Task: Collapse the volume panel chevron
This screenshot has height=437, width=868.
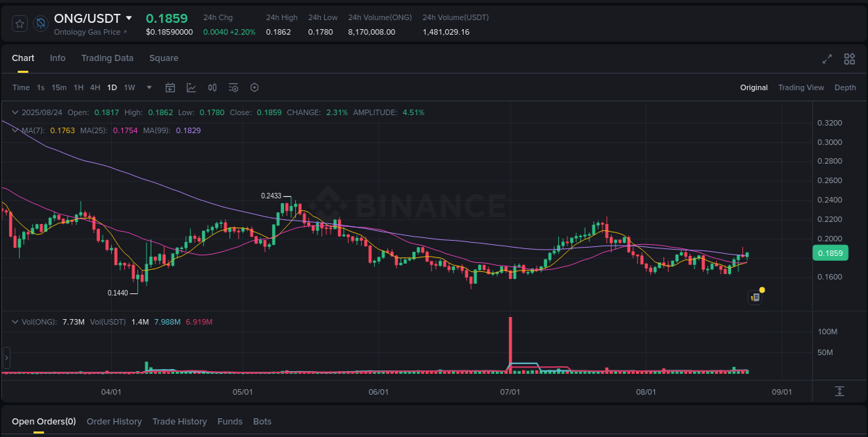Action: (x=15, y=321)
